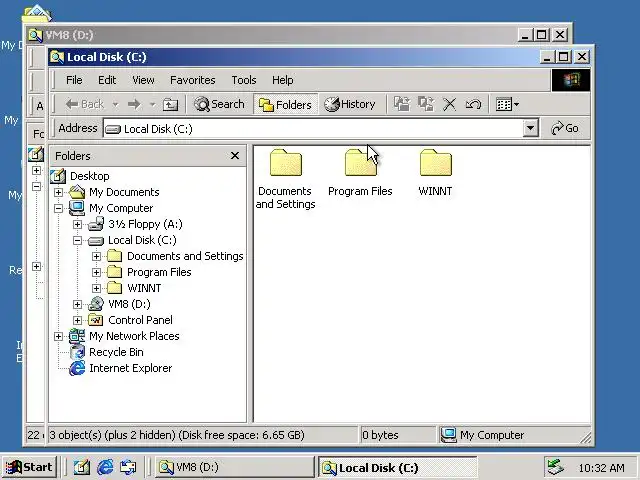This screenshot has width=640, height=480.
Task: Click the Windows logo throbber
Action: pos(571,80)
